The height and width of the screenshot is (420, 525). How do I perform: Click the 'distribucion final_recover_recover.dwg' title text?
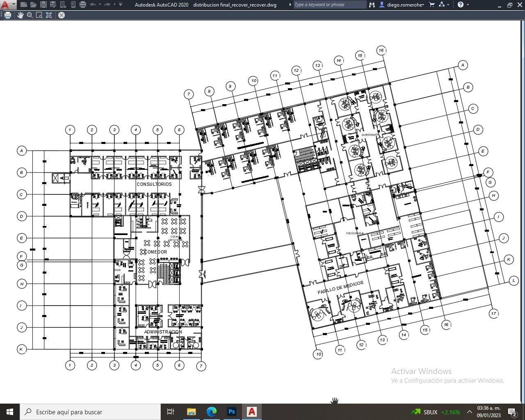tap(235, 5)
